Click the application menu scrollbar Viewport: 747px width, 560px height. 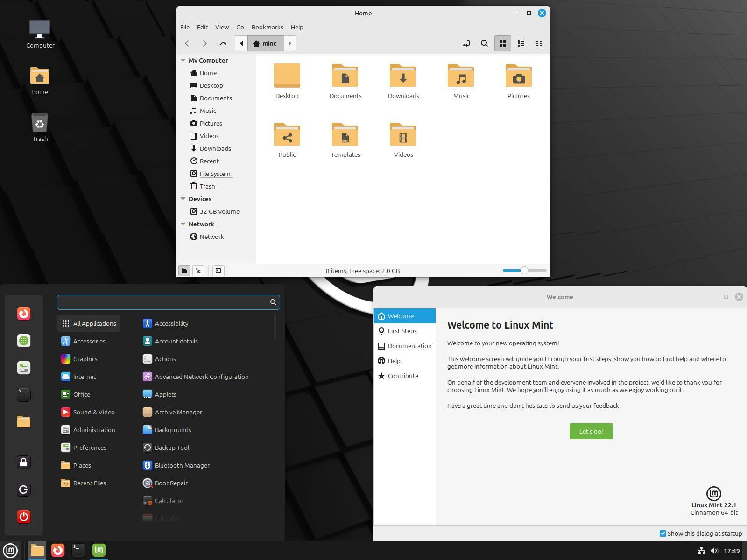275,326
